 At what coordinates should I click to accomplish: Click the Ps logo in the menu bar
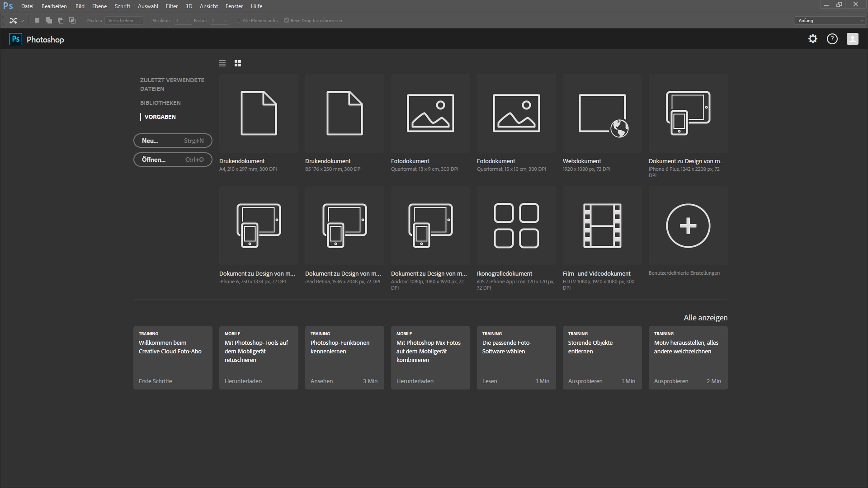[x=8, y=6]
